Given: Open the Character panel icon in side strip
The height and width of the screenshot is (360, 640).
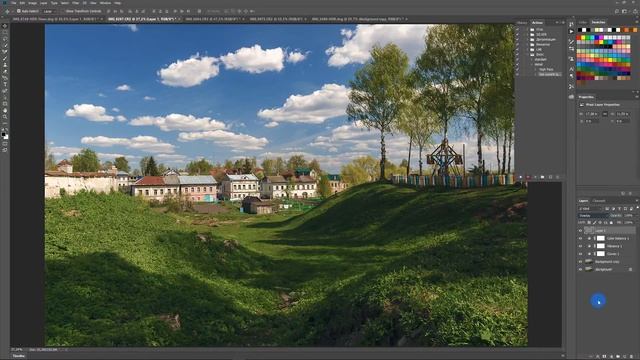Looking at the screenshot, I should point(571,68).
